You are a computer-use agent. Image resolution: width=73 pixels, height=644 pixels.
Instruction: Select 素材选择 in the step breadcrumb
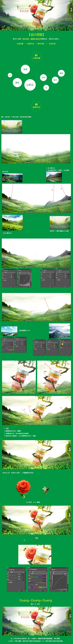tap(41, 44)
